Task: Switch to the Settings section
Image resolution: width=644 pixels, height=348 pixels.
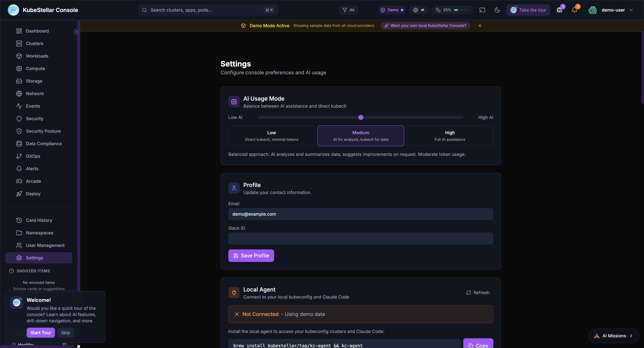Action: [x=34, y=258]
